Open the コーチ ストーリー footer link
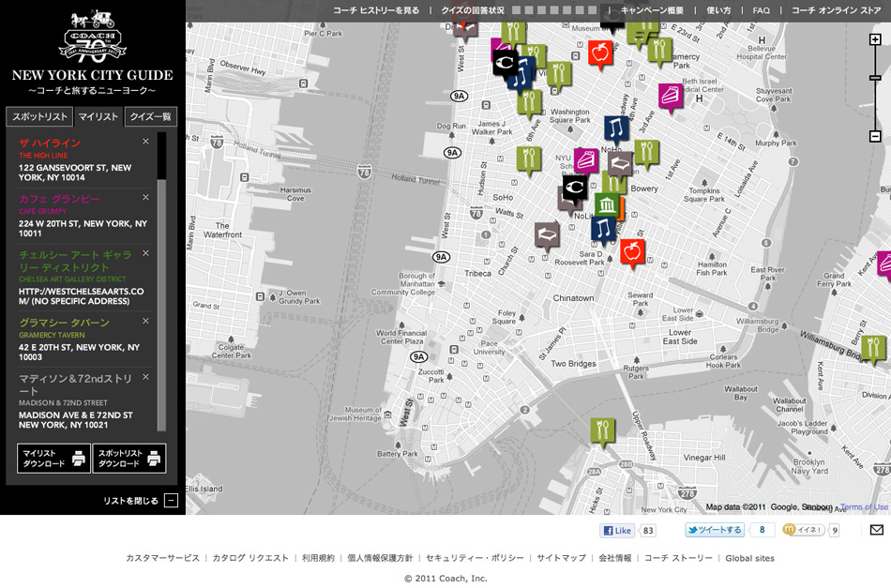 (678, 558)
